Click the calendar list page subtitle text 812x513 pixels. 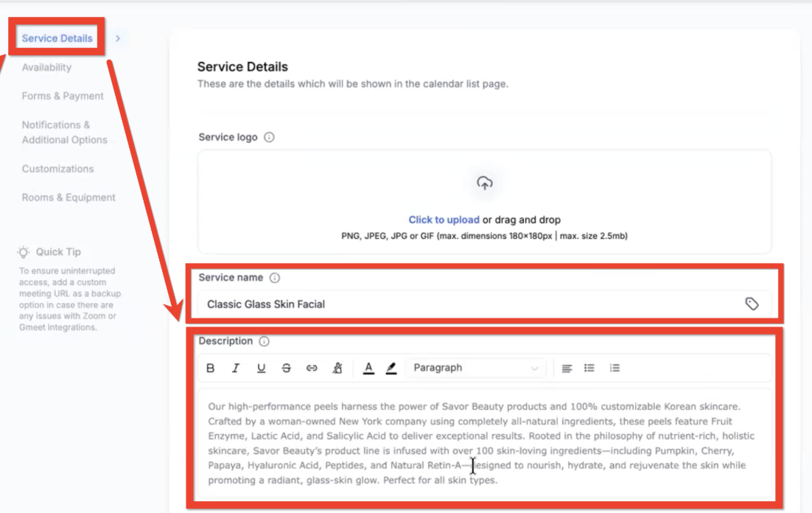353,84
